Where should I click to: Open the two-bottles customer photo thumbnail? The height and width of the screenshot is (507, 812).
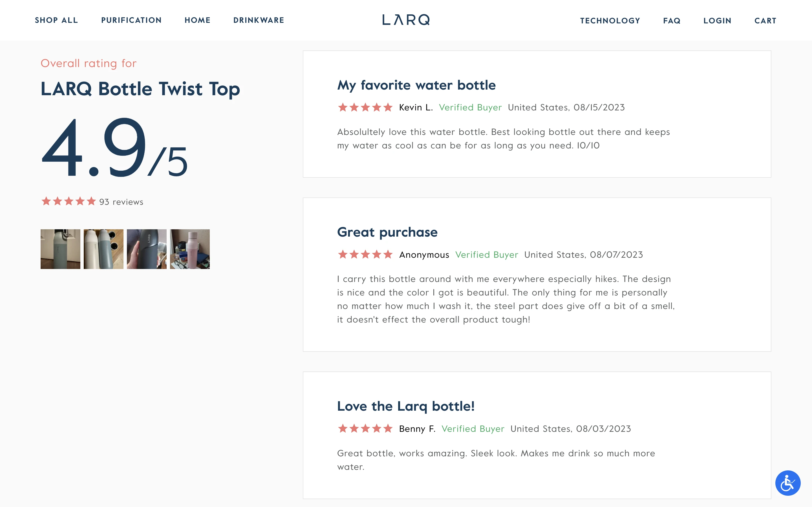[103, 249]
